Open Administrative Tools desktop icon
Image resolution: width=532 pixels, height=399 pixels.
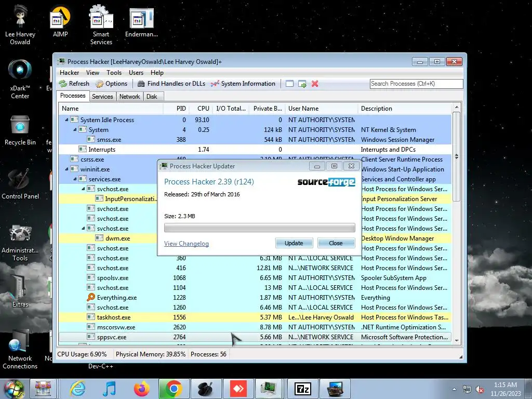[20, 243]
